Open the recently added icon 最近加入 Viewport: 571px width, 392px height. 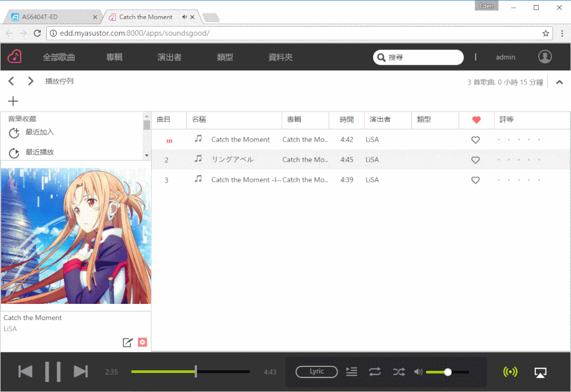pyautogui.click(x=14, y=133)
